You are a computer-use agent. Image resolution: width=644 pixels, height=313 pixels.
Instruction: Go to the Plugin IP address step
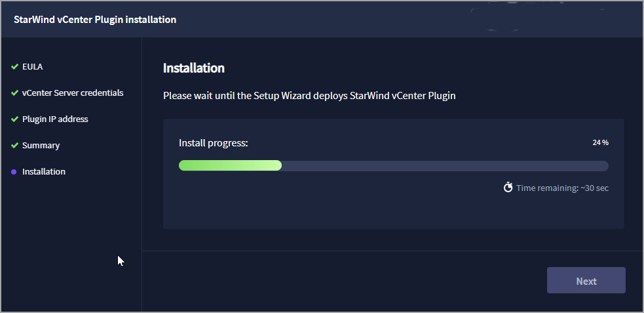point(55,119)
